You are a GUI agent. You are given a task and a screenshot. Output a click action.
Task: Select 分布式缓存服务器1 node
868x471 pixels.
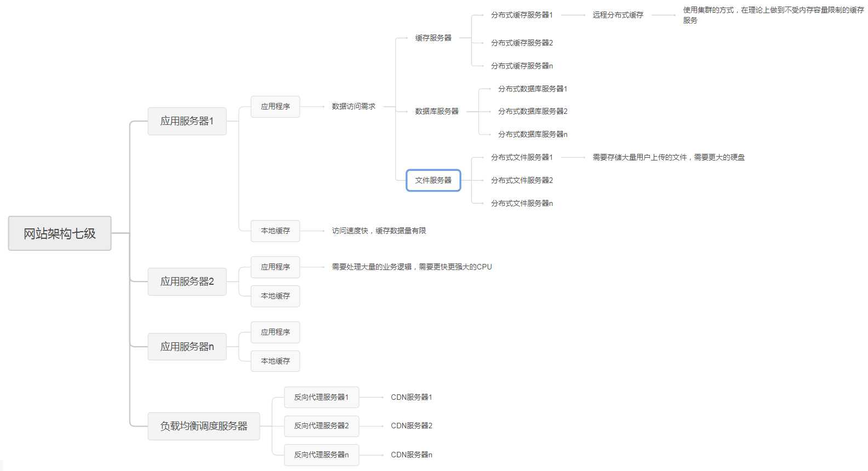tap(522, 15)
